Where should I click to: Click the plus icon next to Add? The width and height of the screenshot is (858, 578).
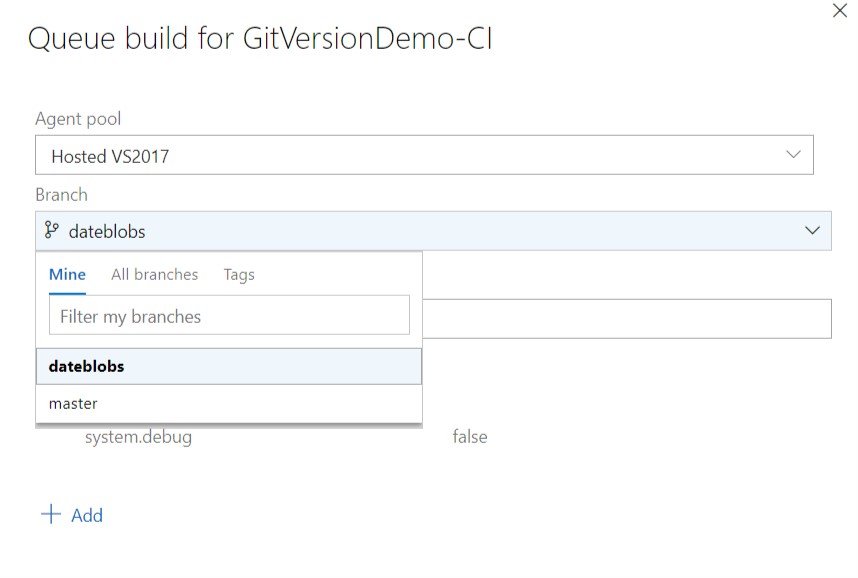tap(51, 515)
